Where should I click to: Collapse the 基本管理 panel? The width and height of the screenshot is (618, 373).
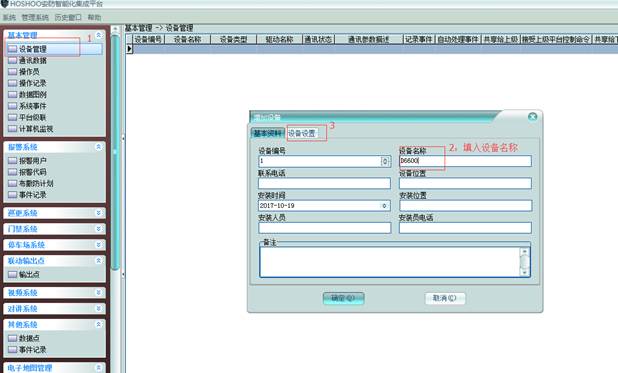pos(99,35)
